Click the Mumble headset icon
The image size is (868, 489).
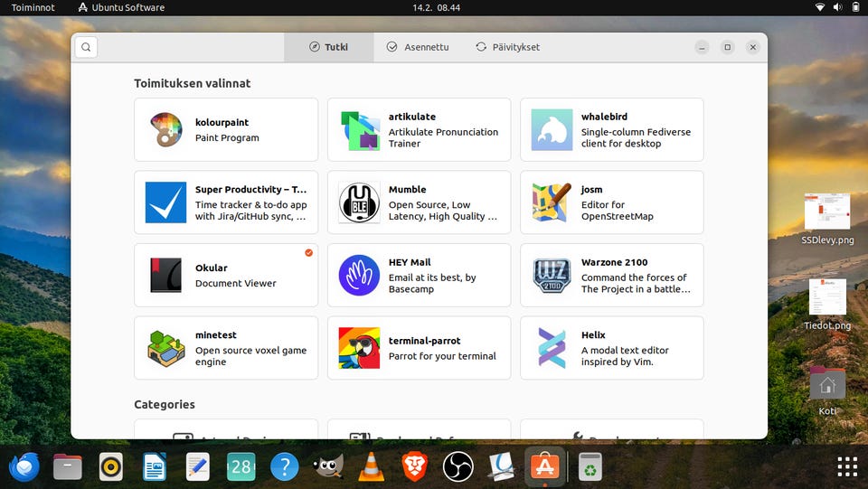(x=359, y=202)
